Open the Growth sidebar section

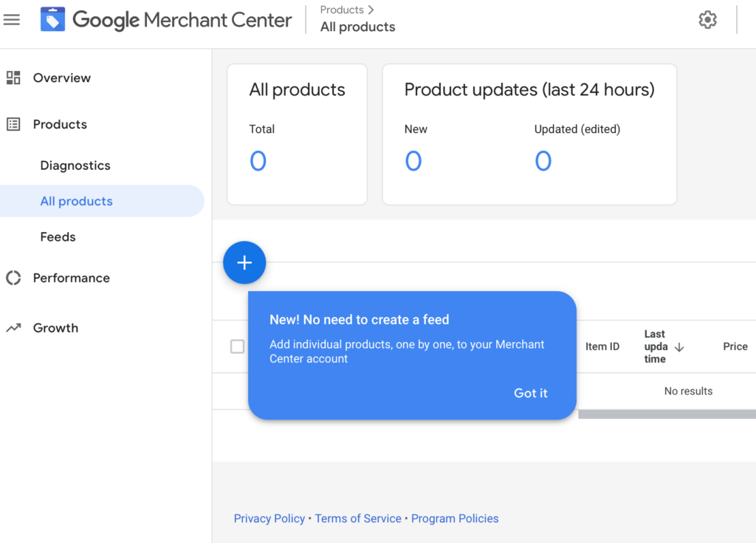[55, 328]
